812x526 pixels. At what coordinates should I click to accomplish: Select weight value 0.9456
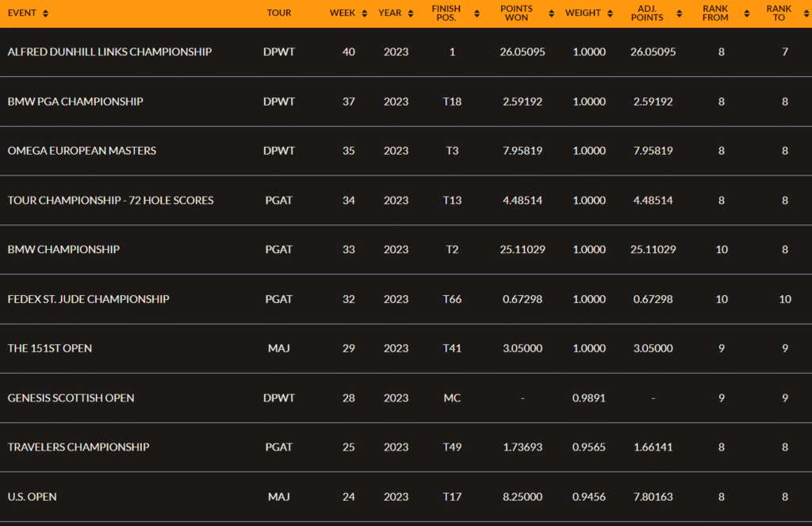(589, 497)
